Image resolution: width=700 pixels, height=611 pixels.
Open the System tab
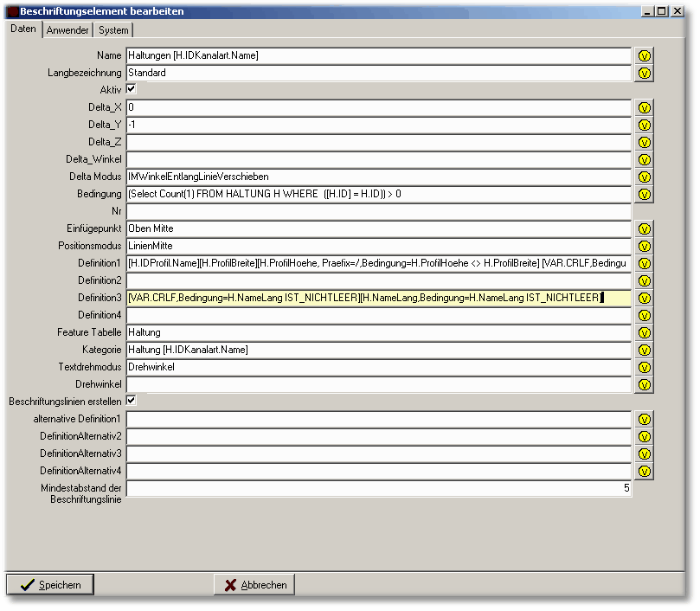pyautogui.click(x=113, y=30)
